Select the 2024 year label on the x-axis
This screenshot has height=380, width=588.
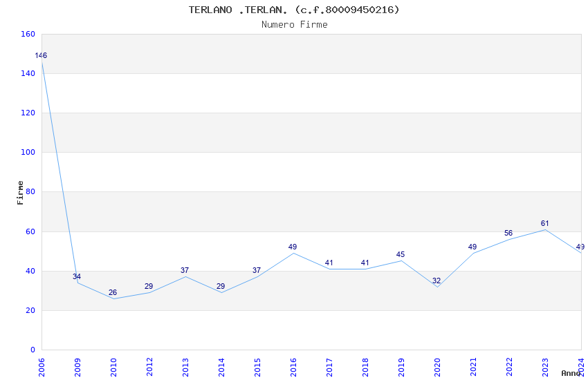pyautogui.click(x=581, y=367)
